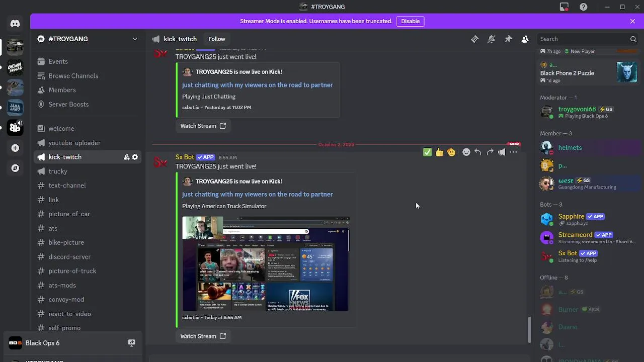Select the GEWN SKWAD server icon

(15, 67)
